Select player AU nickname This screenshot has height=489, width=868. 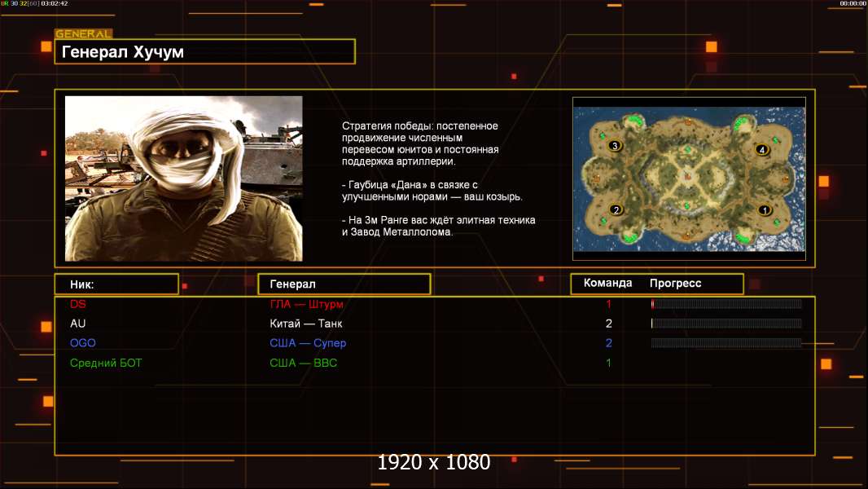pos(77,324)
